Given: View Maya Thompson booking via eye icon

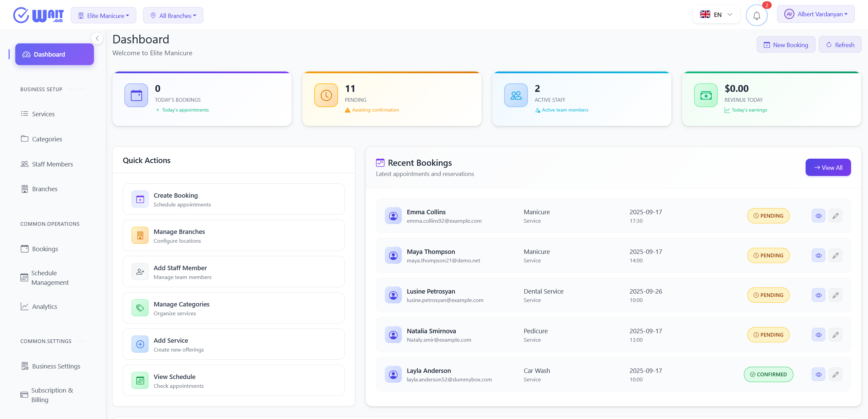Looking at the screenshot, I should (x=818, y=256).
